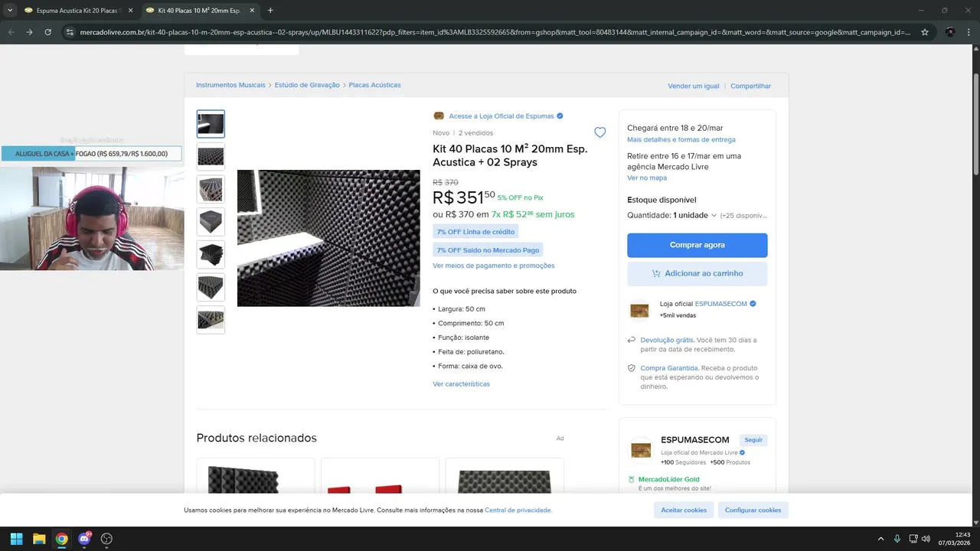Image resolution: width=980 pixels, height=551 pixels.
Task: Click Seguir button for ESPUMASECOM
Action: coord(753,440)
